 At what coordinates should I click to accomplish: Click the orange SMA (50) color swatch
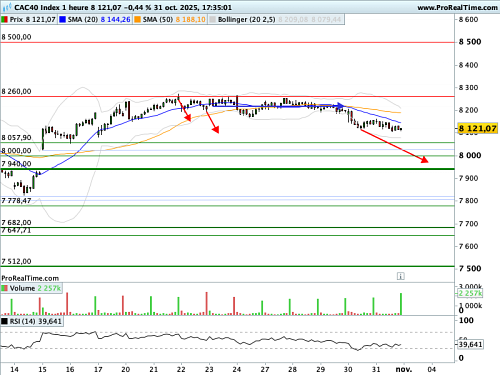137,20
